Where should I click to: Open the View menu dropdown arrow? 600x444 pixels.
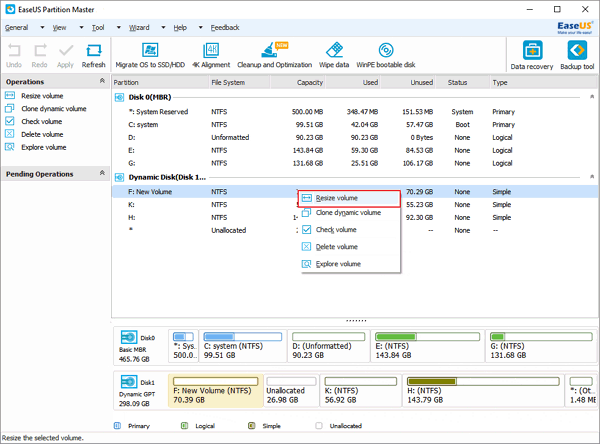point(81,28)
